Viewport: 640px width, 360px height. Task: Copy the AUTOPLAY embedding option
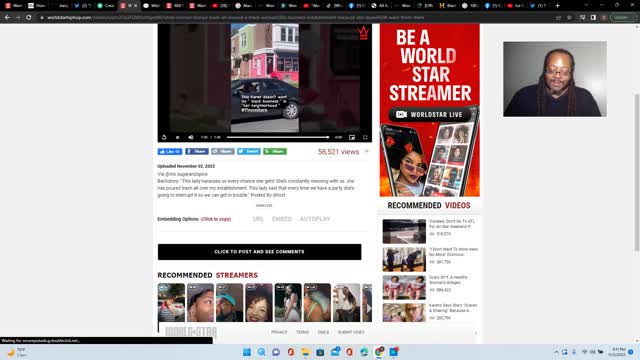coord(315,219)
